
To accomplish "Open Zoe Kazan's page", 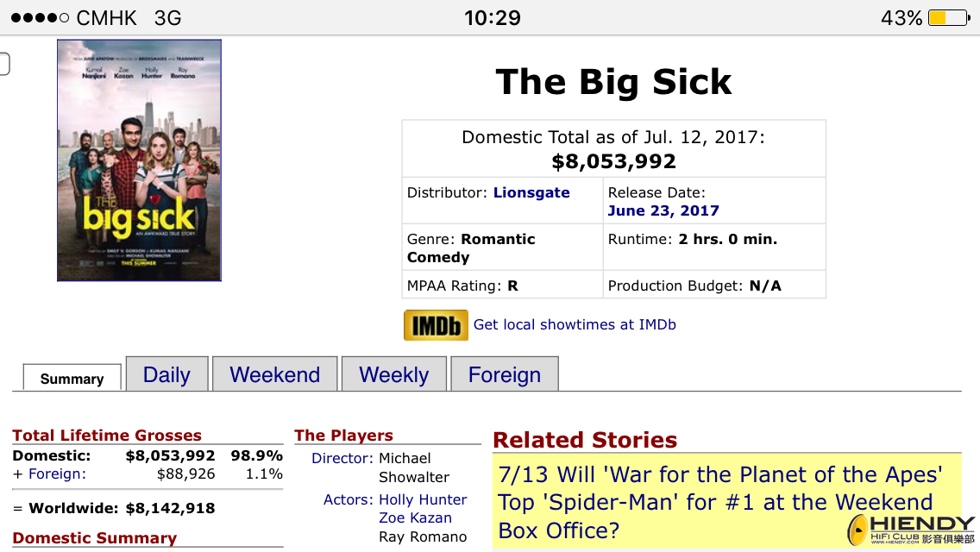I will [x=415, y=518].
